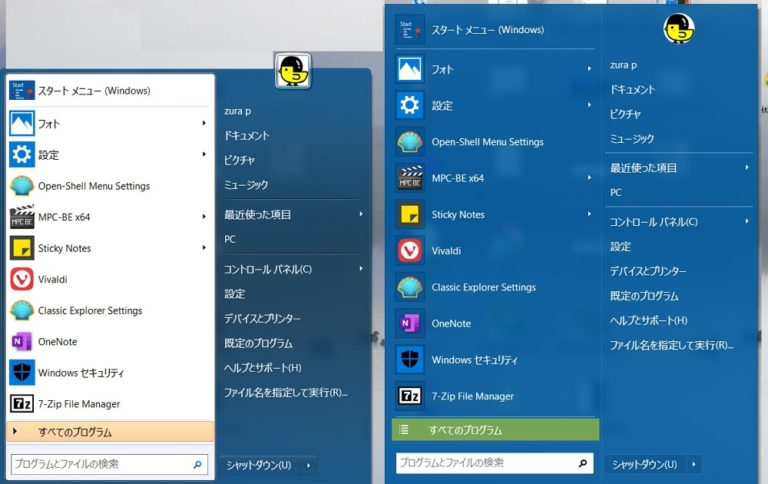
Task: Click search magnifier icon in left menu search box
Action: pyautogui.click(x=197, y=464)
